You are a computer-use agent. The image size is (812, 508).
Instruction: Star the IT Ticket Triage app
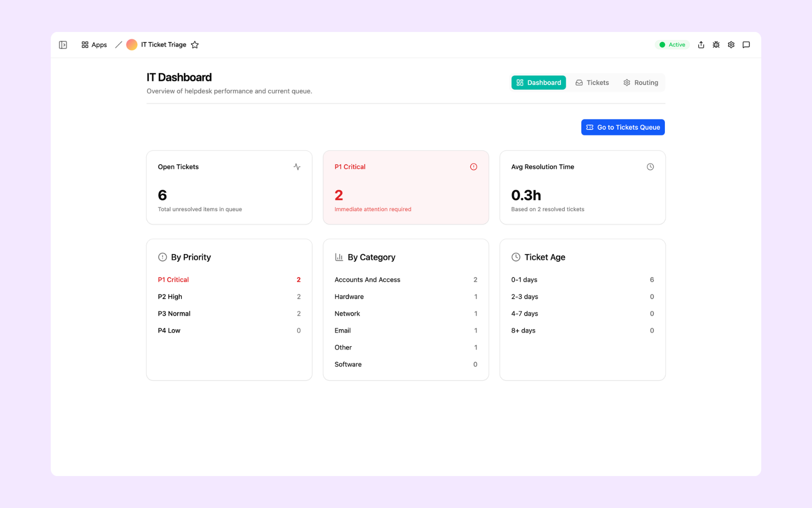(x=195, y=45)
